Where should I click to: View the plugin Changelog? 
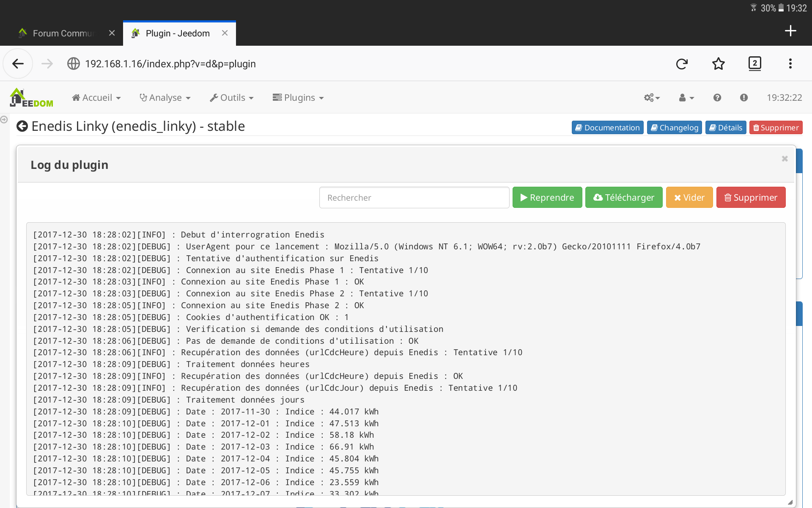675,127
